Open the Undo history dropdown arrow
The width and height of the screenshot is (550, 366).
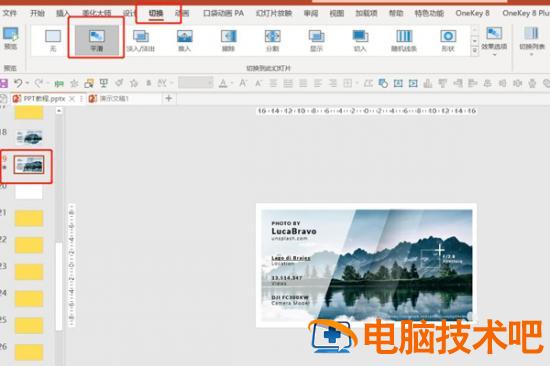pos(27,84)
